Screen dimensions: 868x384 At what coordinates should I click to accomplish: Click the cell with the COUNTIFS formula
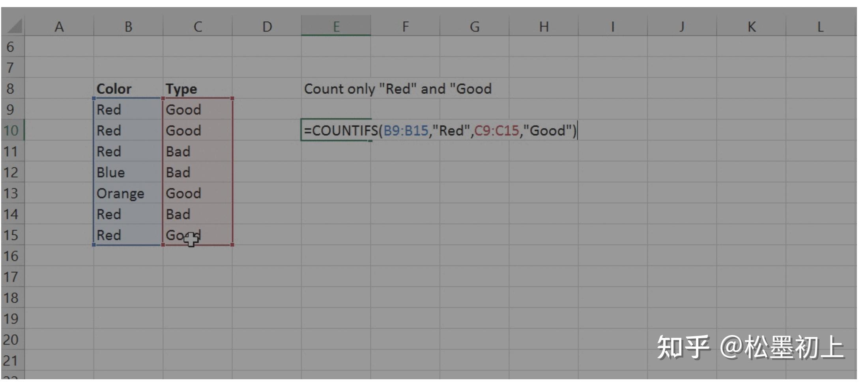[x=336, y=131]
